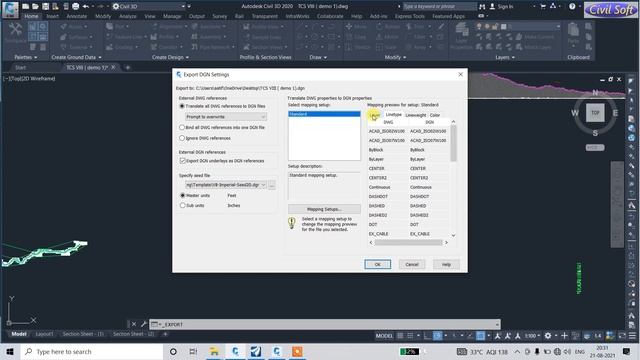Switch to the Linetype mapping tab
This screenshot has width=640, height=360.
393,115
